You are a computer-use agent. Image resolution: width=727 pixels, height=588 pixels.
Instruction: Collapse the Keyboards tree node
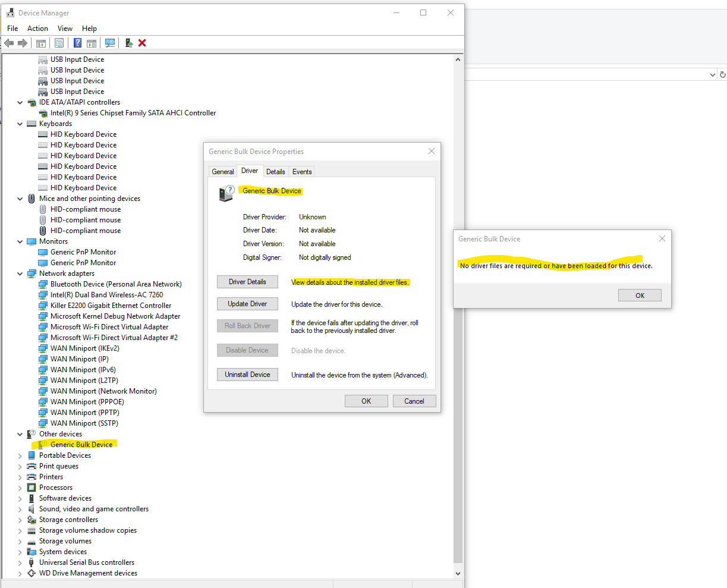[20, 124]
